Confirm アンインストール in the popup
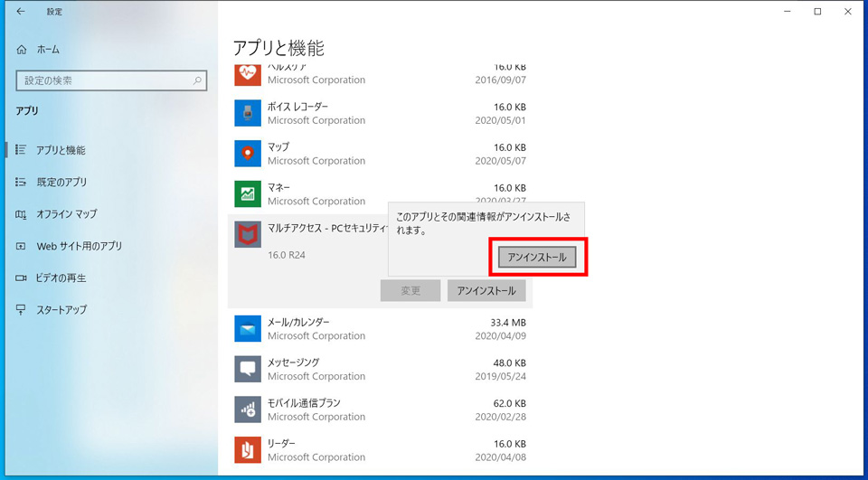Viewport: 868px width, 480px height. (537, 258)
